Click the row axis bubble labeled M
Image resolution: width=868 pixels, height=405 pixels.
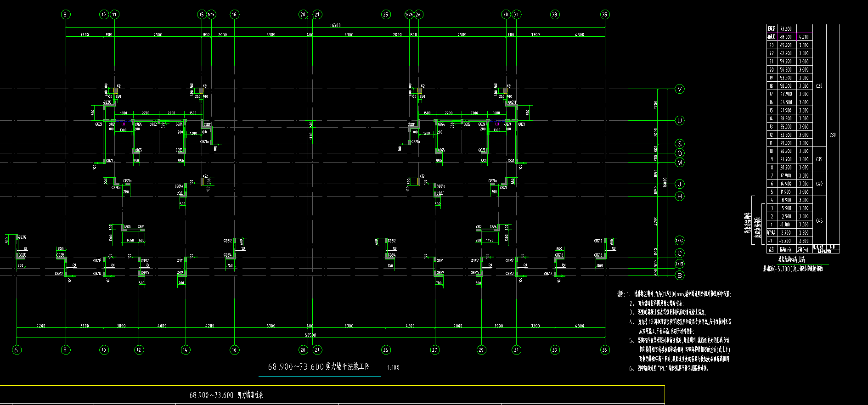tap(680, 162)
